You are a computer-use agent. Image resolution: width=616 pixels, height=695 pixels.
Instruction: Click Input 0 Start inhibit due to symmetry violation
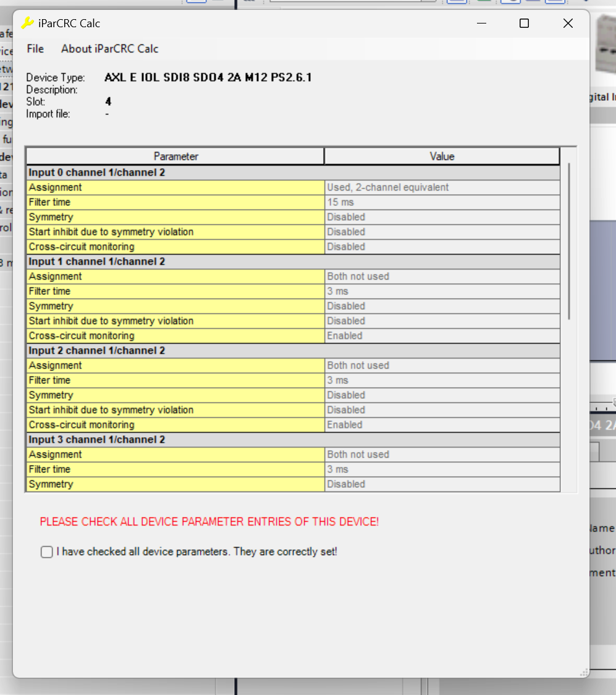175,232
